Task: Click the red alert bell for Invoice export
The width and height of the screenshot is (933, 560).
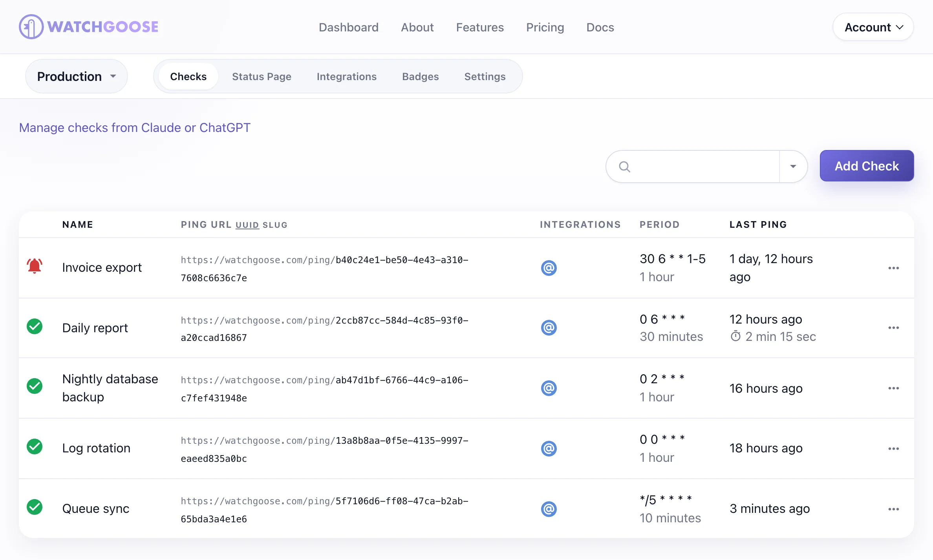Action: tap(35, 266)
